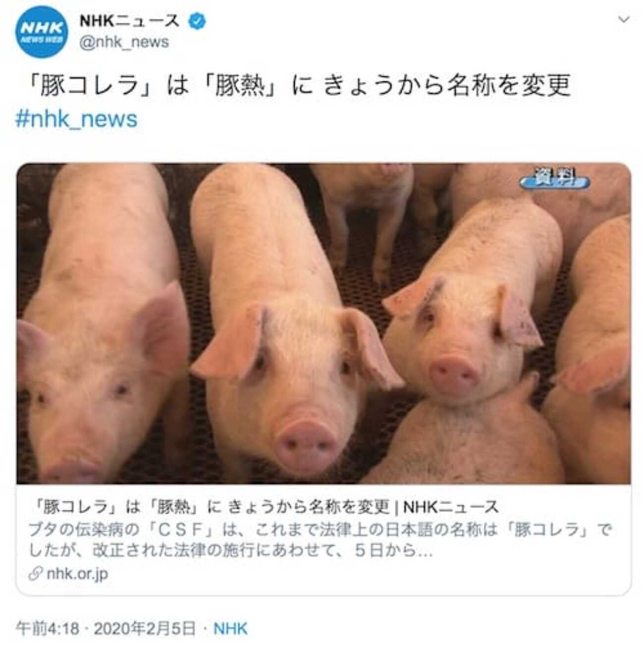Open the pigs preview image
The image size is (644, 648).
(x=323, y=324)
